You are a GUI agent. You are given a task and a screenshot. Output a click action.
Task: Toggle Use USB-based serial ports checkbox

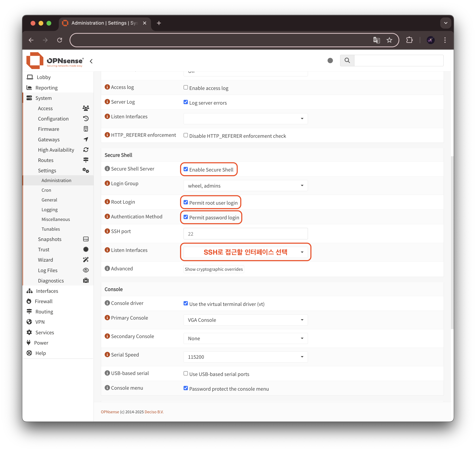click(186, 373)
